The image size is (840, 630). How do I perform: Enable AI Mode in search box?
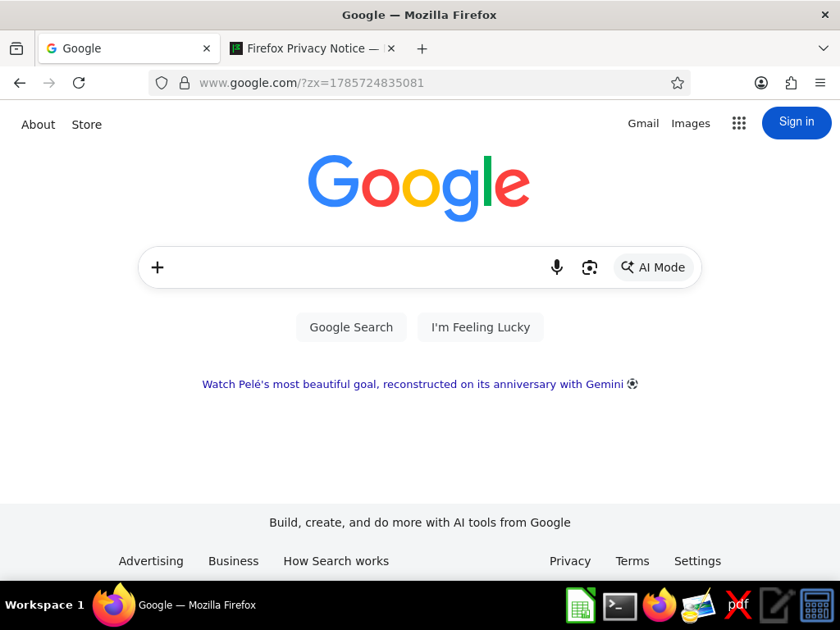click(653, 267)
